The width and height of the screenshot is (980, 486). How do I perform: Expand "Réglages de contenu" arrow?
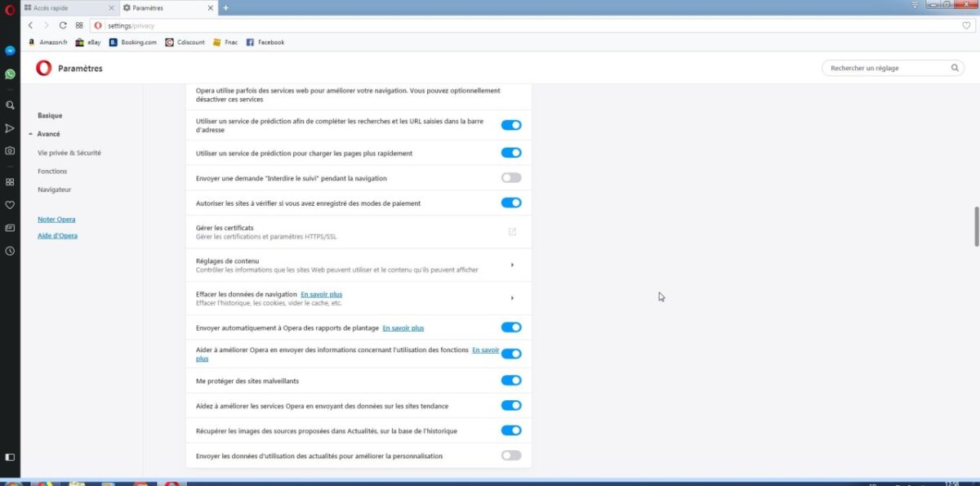512,265
